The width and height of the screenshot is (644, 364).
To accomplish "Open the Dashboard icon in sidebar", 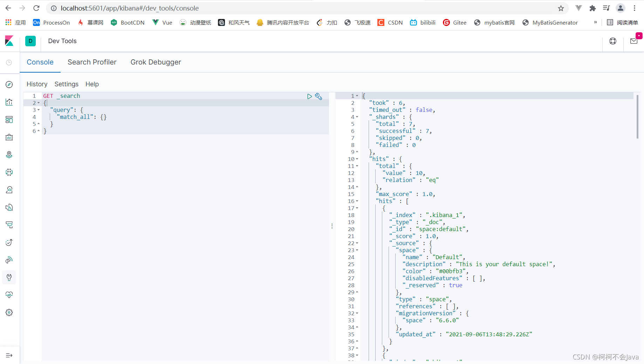I will [9, 120].
